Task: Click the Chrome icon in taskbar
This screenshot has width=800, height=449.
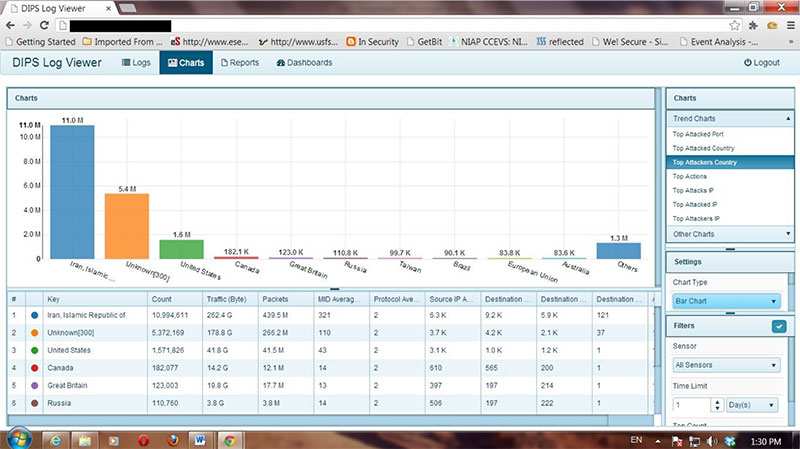Action: 231,440
